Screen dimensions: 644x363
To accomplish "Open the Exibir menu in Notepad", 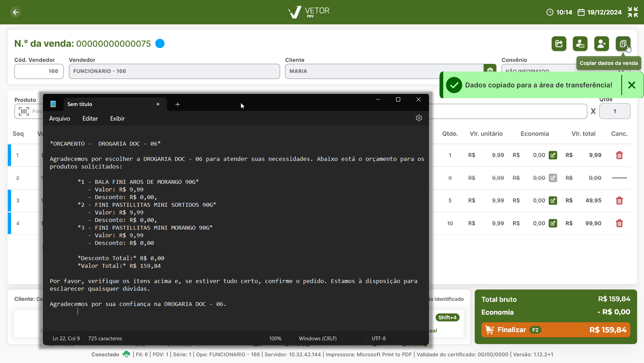I will [x=117, y=118].
